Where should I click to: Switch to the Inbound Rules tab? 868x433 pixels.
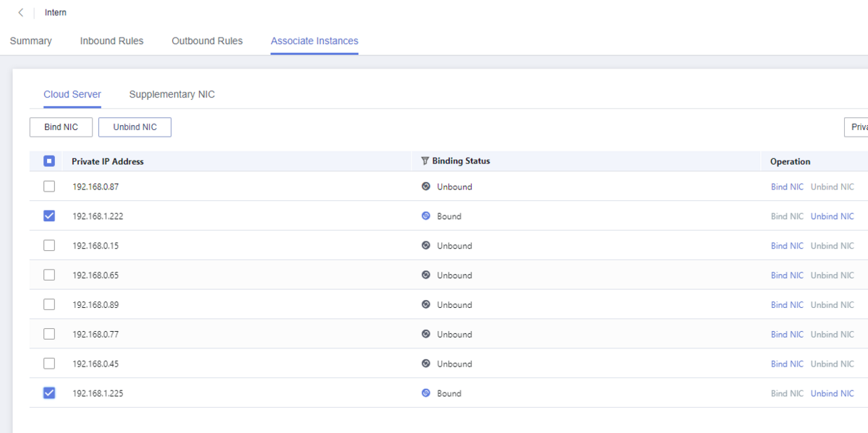111,41
